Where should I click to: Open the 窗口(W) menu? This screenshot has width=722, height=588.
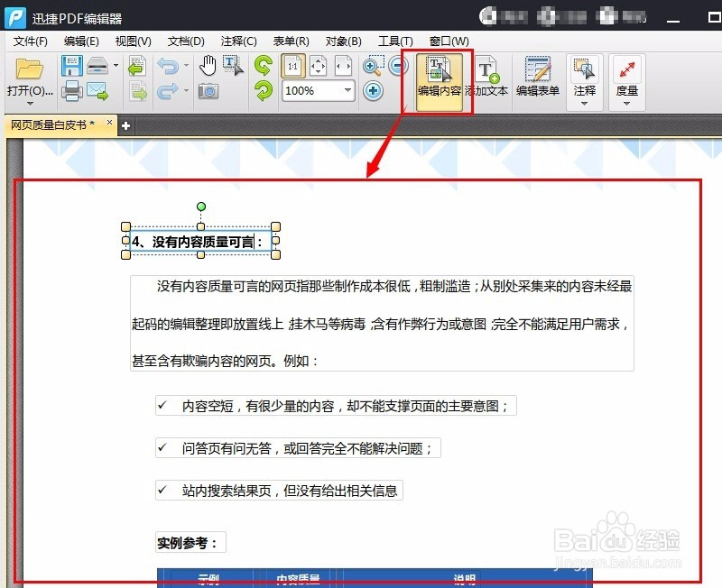pyautogui.click(x=449, y=41)
